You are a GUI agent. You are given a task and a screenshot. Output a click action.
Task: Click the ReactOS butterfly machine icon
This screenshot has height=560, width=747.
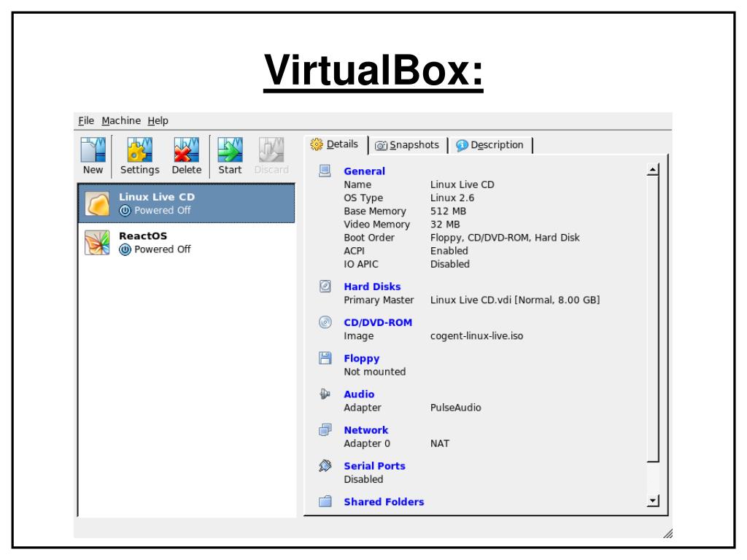point(97,243)
